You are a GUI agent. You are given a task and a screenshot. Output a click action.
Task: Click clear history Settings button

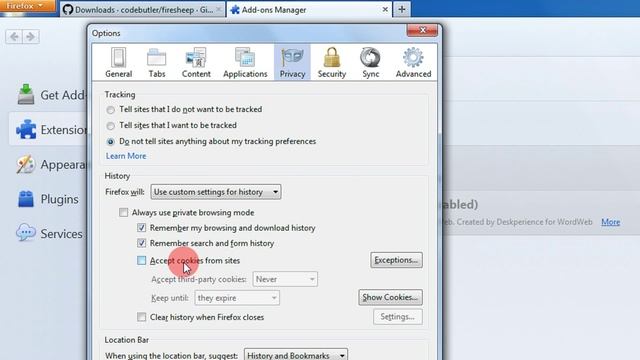pyautogui.click(x=398, y=317)
